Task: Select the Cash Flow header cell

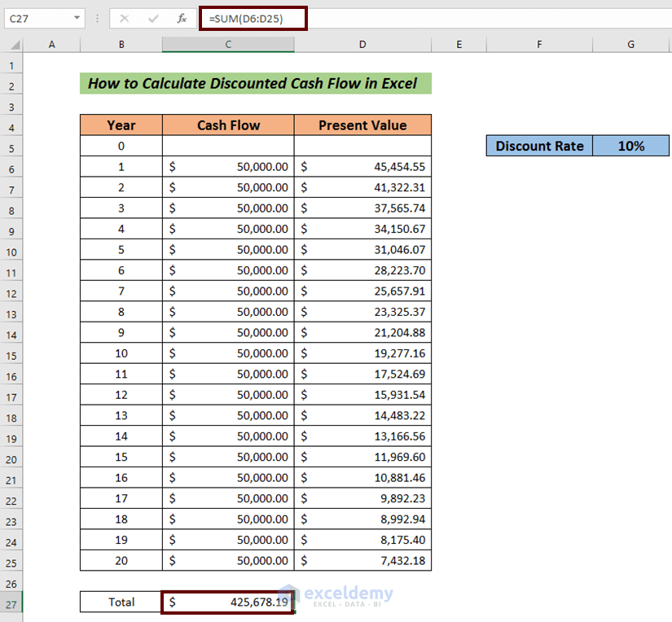Action: 228,125
